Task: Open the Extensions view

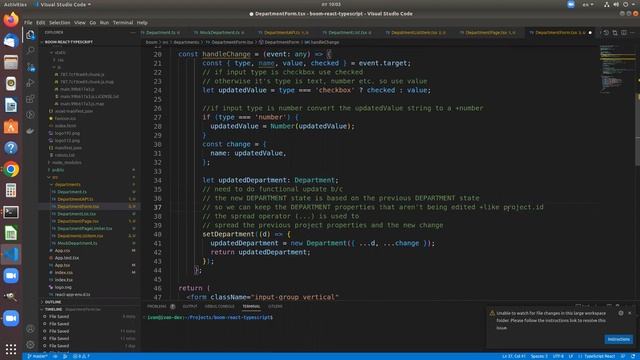Action: (x=30, y=99)
